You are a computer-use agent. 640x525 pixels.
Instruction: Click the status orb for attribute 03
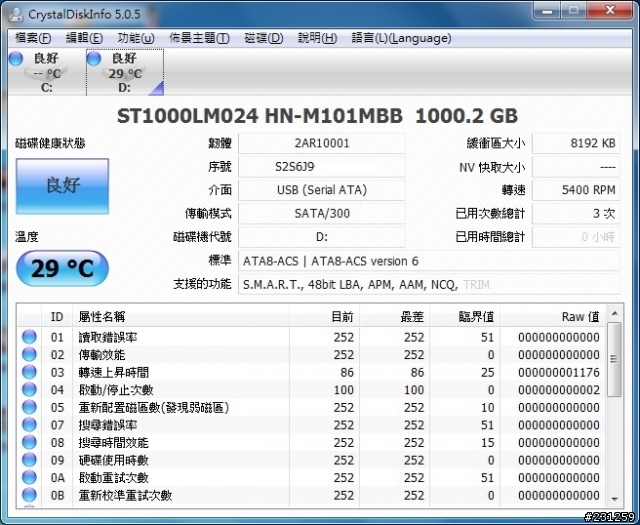[29, 372]
